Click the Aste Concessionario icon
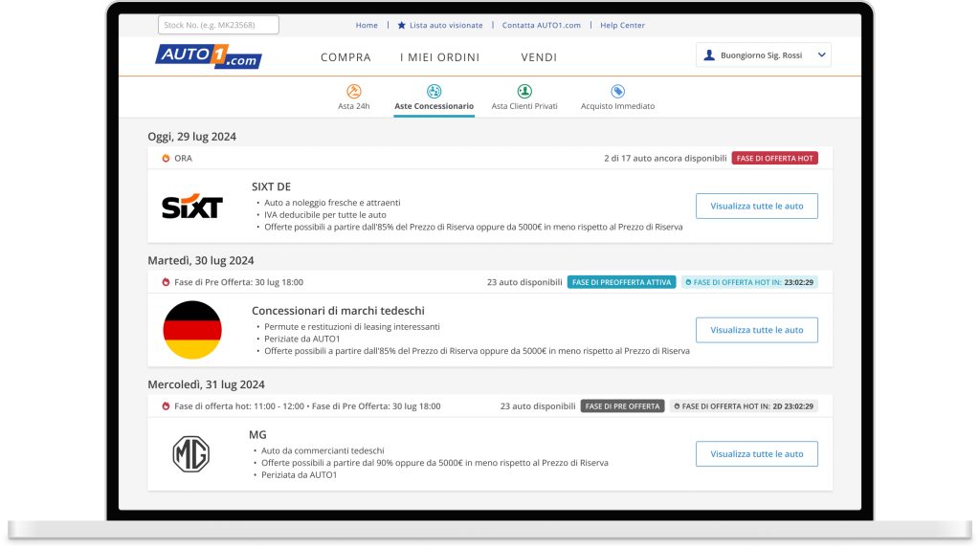 click(434, 91)
